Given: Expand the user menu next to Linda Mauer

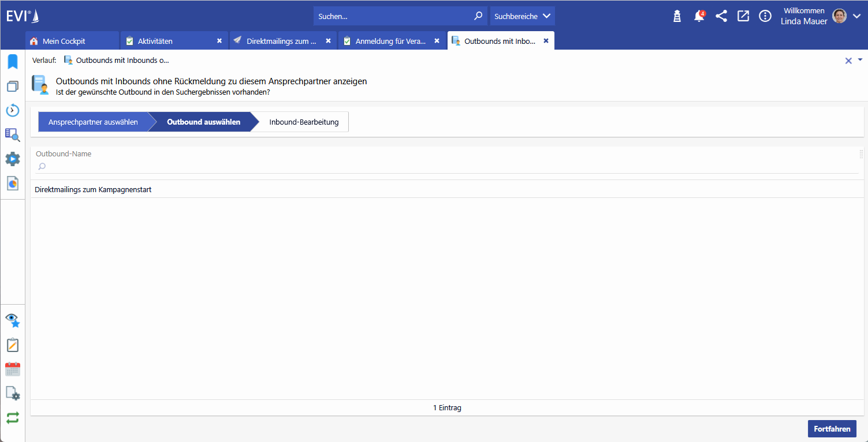Looking at the screenshot, I should pos(856,16).
